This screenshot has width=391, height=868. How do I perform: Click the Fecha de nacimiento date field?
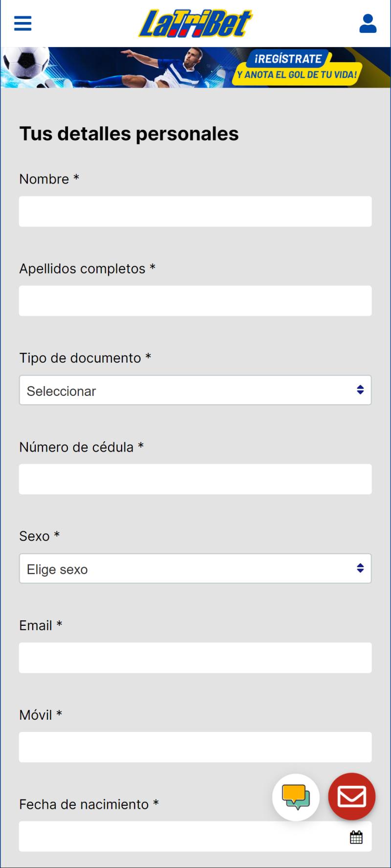pyautogui.click(x=181, y=836)
